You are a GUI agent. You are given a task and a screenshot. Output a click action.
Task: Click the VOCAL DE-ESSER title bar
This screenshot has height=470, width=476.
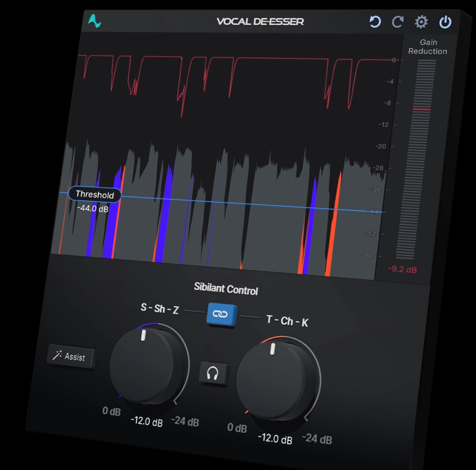pos(260,22)
